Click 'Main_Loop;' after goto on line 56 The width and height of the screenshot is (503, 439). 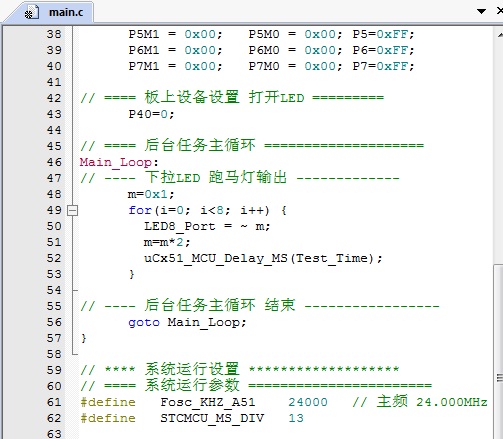coord(207,322)
